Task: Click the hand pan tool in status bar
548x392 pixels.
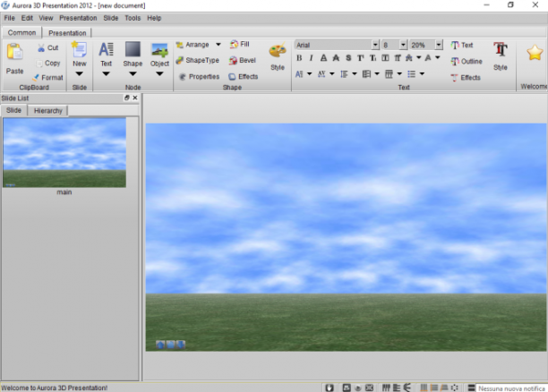Action: tap(330, 388)
